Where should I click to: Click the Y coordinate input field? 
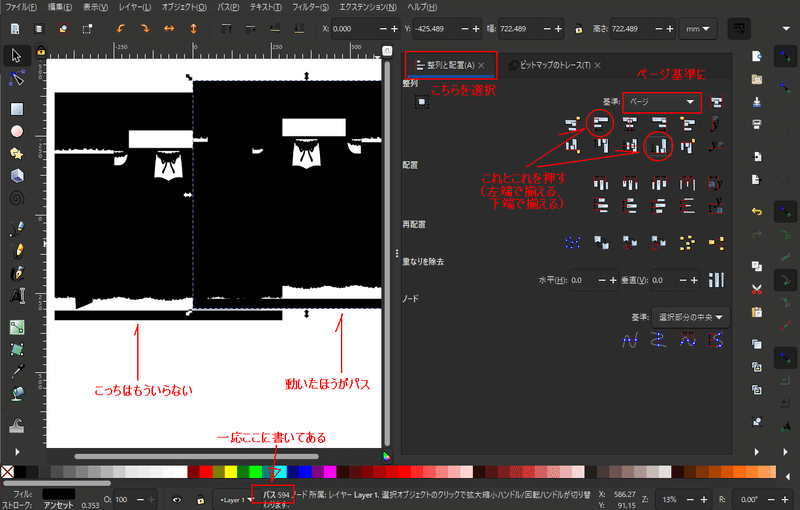pyautogui.click(x=436, y=29)
